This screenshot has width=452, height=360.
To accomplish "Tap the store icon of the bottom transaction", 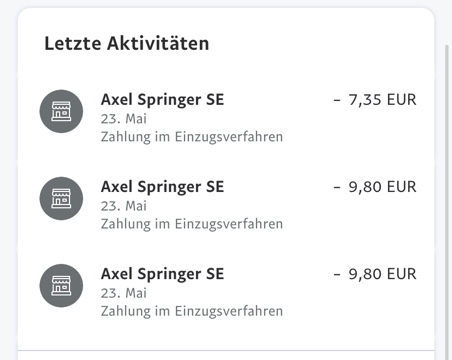I will (x=61, y=286).
